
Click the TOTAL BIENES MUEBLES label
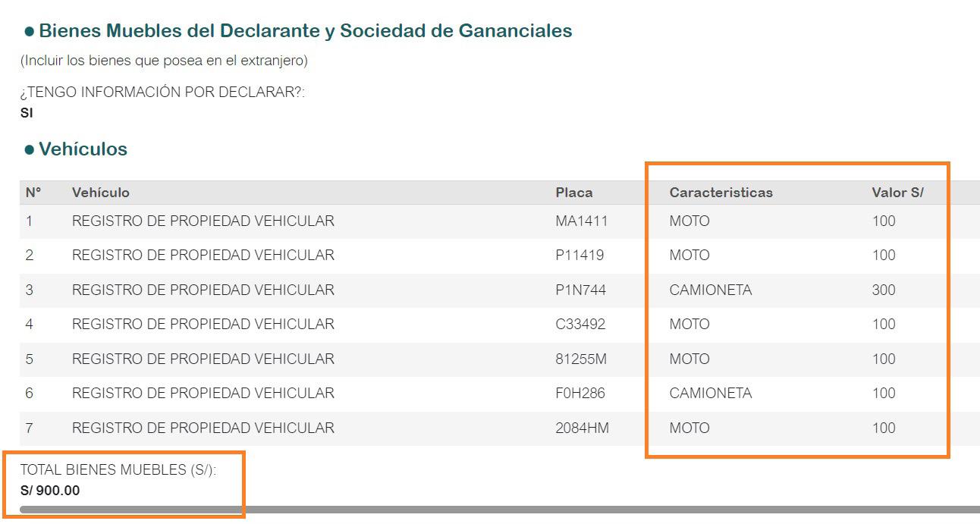[118, 470]
